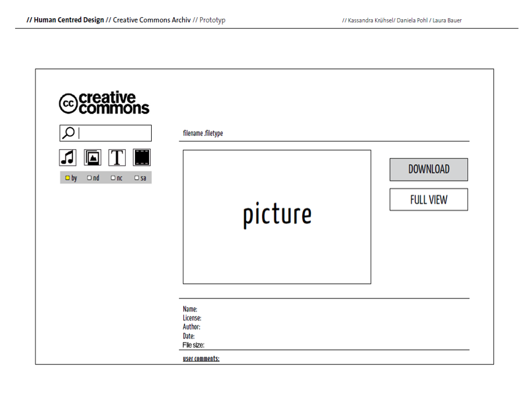Select 'Prototyp' in the header breadcrumb

(x=212, y=20)
